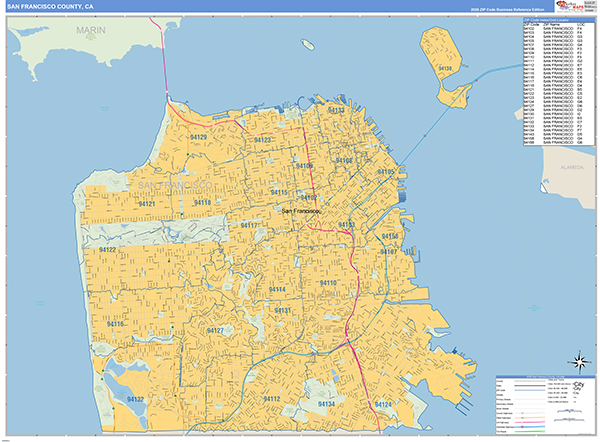
Task: Click ZIP code 94129 on the map
Action: tap(198, 137)
